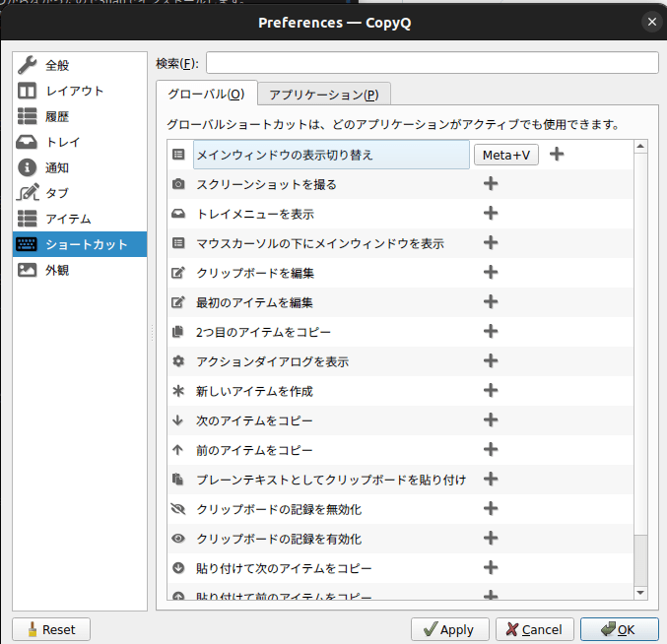Click the Cancel button

534,629
